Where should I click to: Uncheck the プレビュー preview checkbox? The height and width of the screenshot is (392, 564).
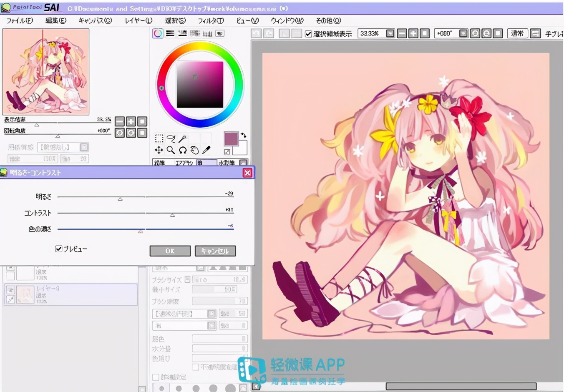[x=59, y=249]
